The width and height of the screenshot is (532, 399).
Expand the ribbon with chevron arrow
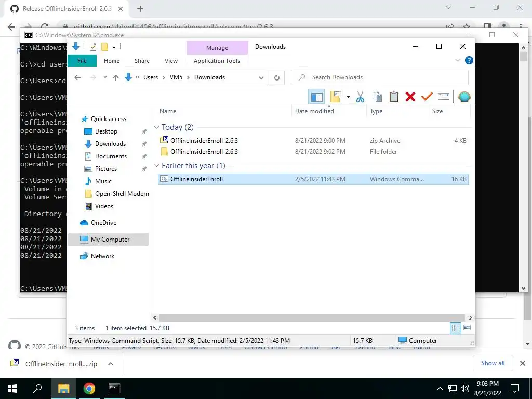457,60
